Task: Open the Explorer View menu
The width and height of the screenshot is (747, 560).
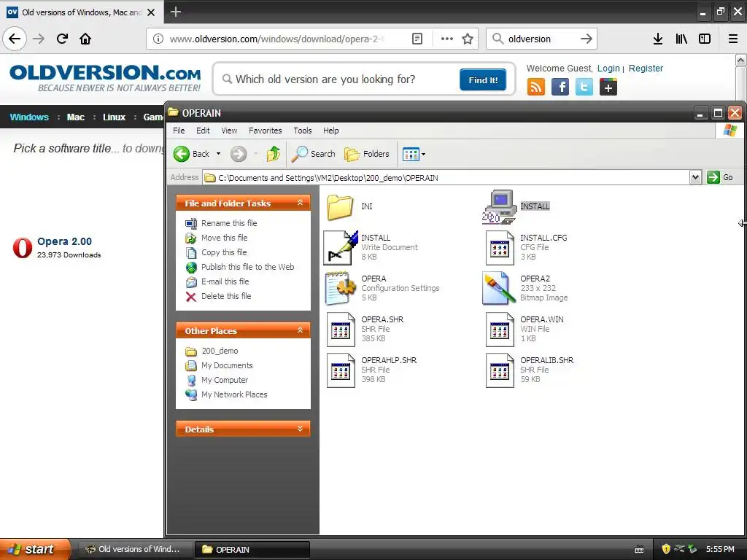Action: click(229, 131)
